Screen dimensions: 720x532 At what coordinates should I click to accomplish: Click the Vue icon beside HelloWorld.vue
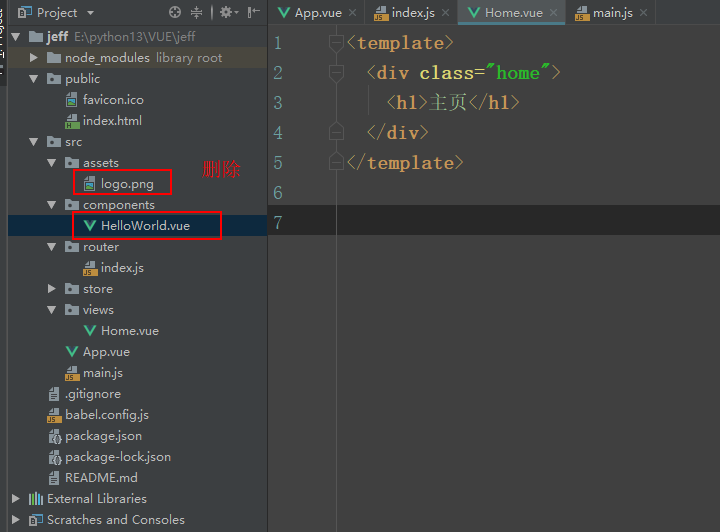(x=90, y=226)
